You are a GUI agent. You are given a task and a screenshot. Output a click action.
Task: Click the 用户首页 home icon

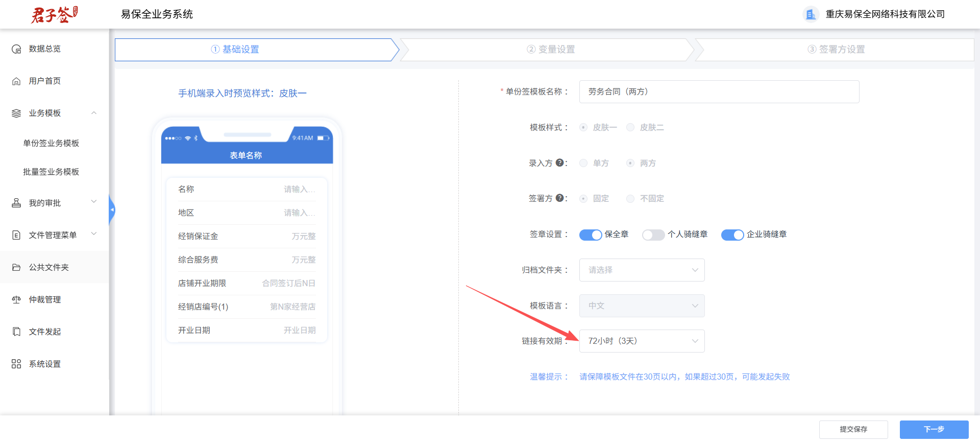(x=16, y=81)
